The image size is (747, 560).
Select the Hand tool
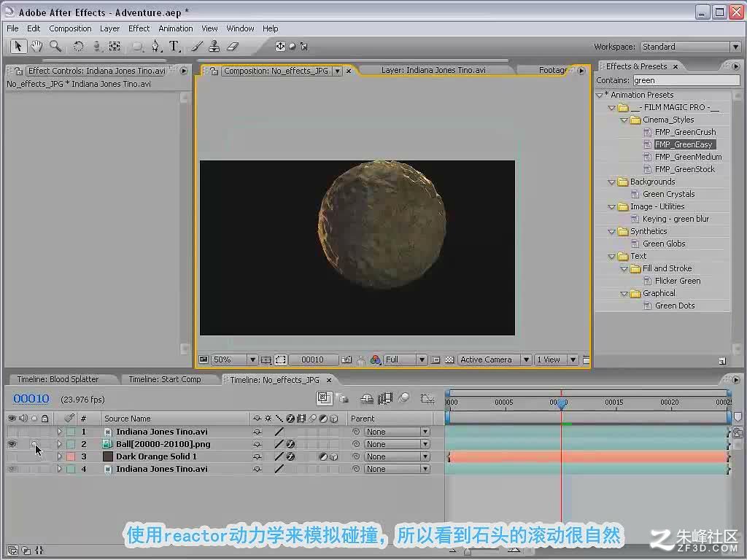[x=36, y=46]
